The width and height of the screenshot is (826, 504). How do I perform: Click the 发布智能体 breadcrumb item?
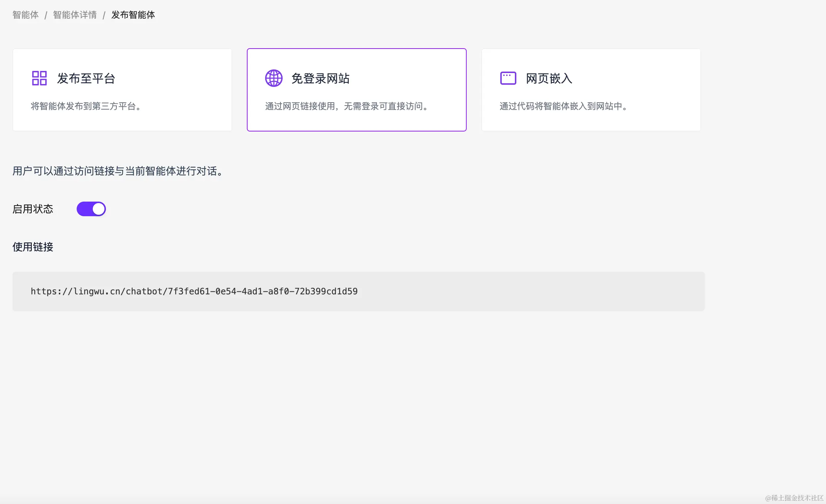pos(133,15)
